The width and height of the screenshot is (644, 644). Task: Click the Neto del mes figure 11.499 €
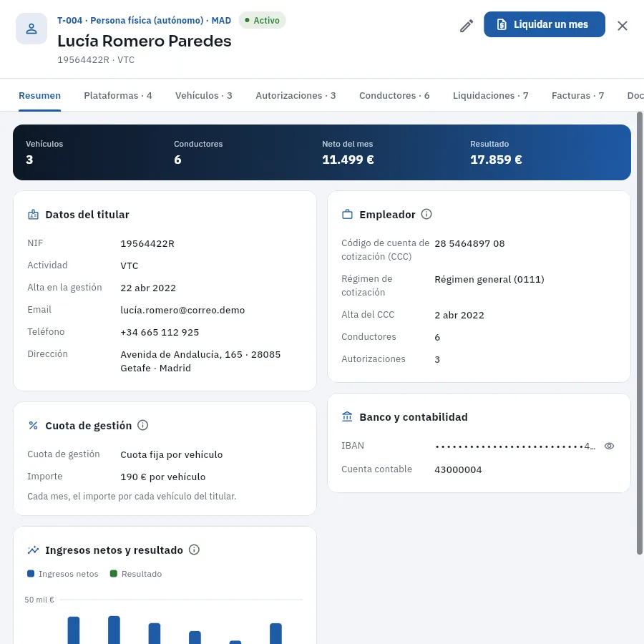pos(348,160)
